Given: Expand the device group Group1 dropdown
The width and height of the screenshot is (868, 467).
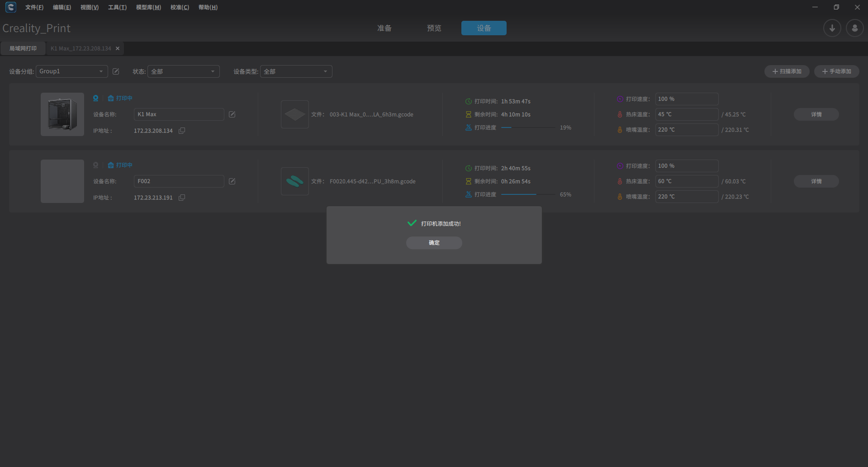Looking at the screenshot, I should click(72, 71).
